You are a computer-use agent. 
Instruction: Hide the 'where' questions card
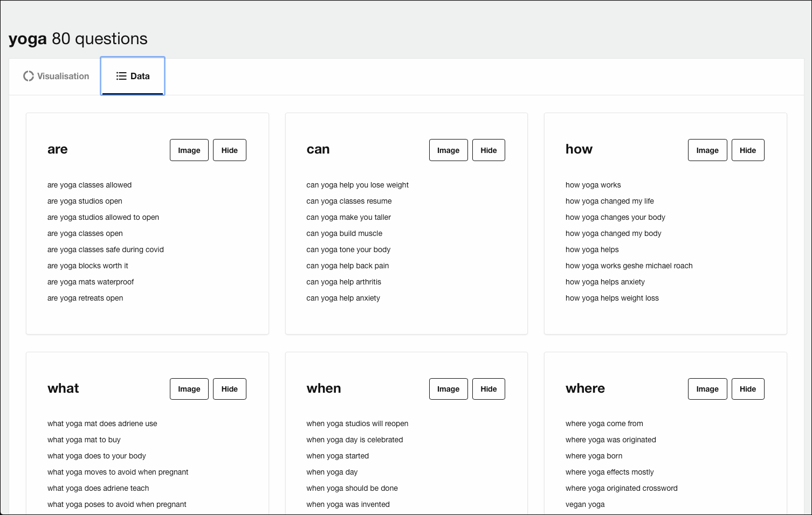pos(747,389)
